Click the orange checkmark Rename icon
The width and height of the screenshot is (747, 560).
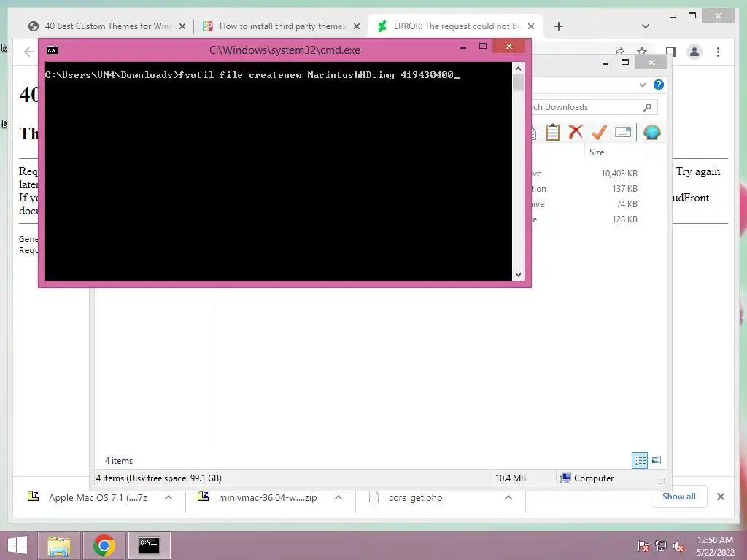click(599, 132)
